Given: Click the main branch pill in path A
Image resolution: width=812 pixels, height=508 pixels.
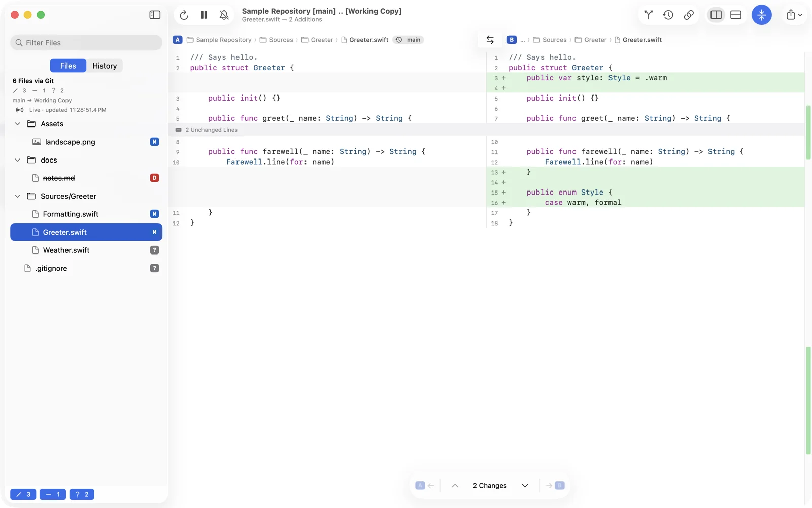Looking at the screenshot, I should (409, 40).
